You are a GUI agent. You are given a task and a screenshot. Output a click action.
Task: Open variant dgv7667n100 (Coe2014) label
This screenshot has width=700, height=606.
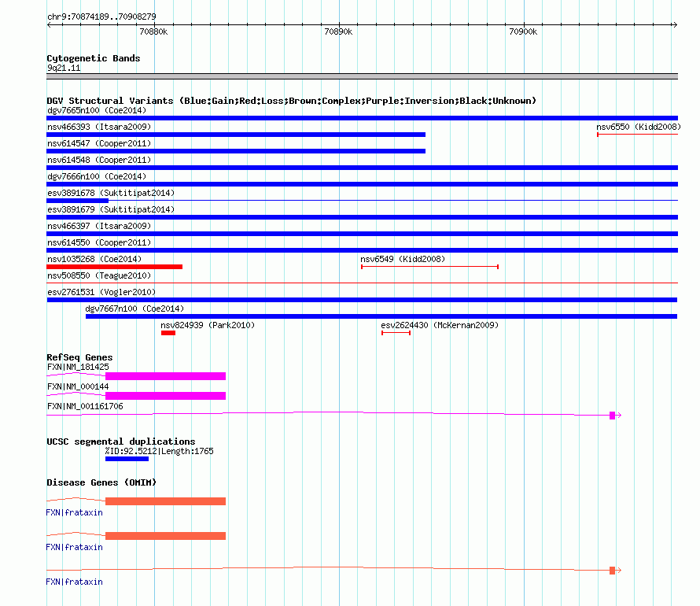pyautogui.click(x=134, y=309)
